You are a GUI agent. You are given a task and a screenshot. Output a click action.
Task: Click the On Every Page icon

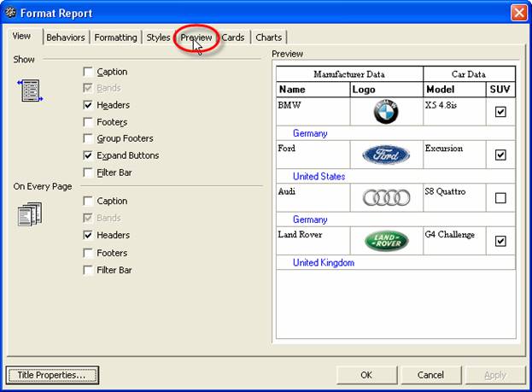[x=29, y=214]
